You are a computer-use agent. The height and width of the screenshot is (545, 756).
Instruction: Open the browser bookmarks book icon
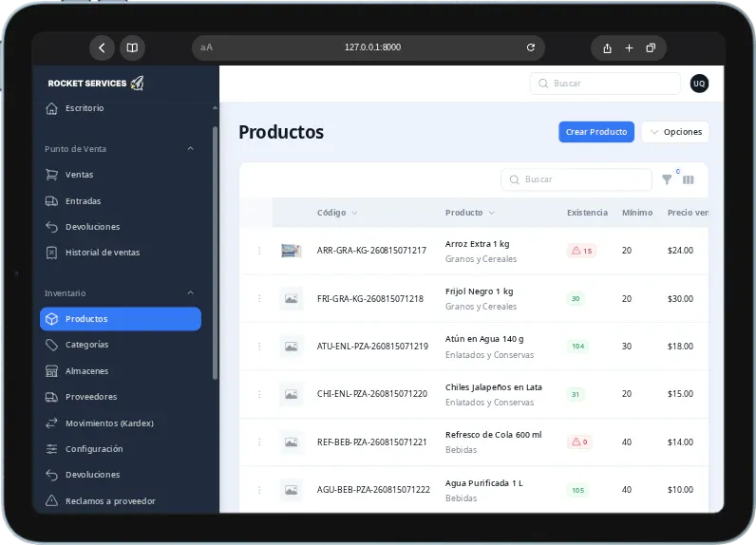tap(132, 47)
